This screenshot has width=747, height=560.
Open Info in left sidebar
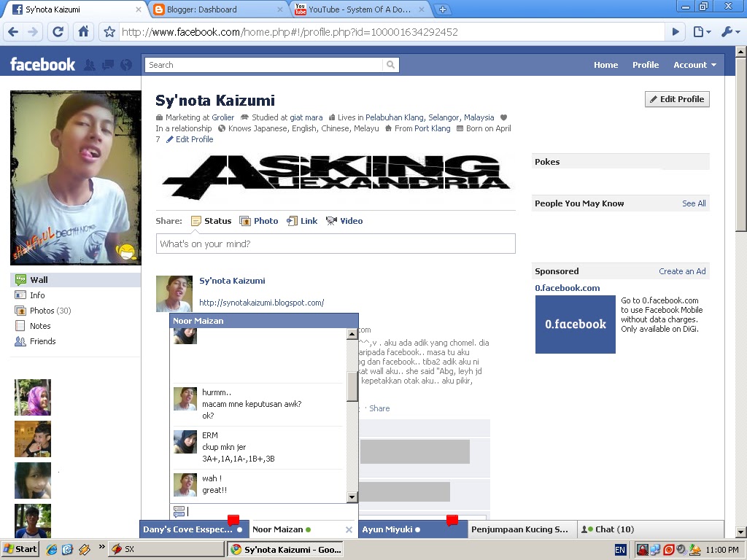point(75,295)
